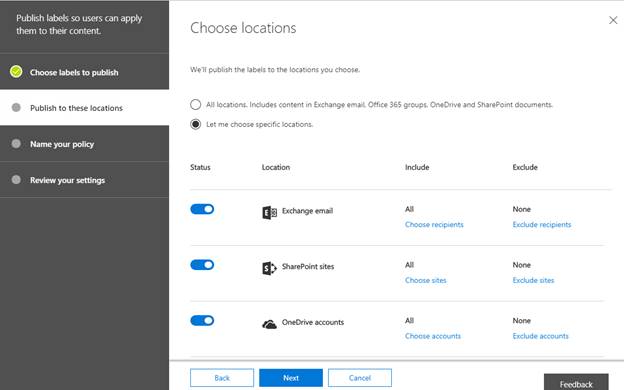Viewport: 624px width, 390px height.
Task: Turn off the OneDrive accounts toggle
Action: 202,320
